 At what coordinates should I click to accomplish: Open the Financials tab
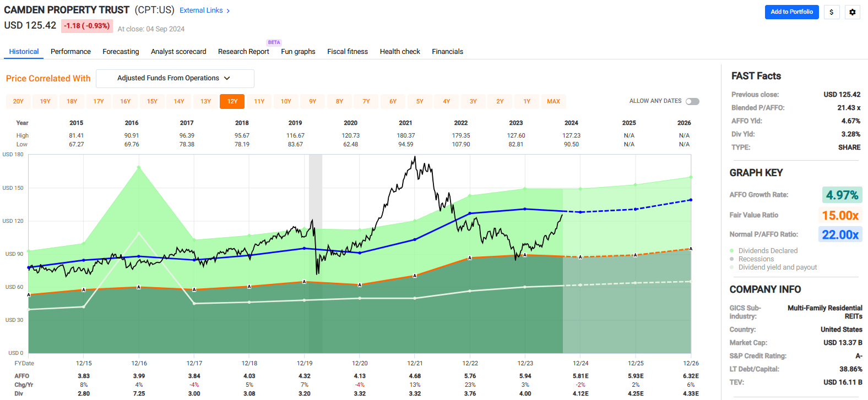coord(447,52)
